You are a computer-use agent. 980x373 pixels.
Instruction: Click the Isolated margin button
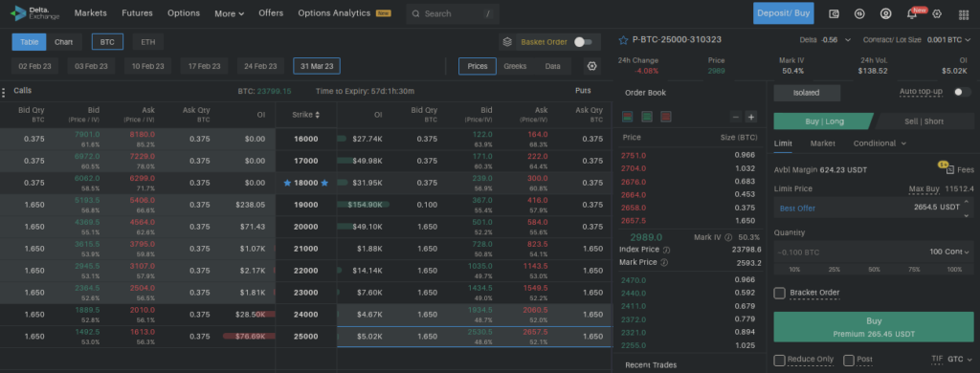(x=807, y=93)
